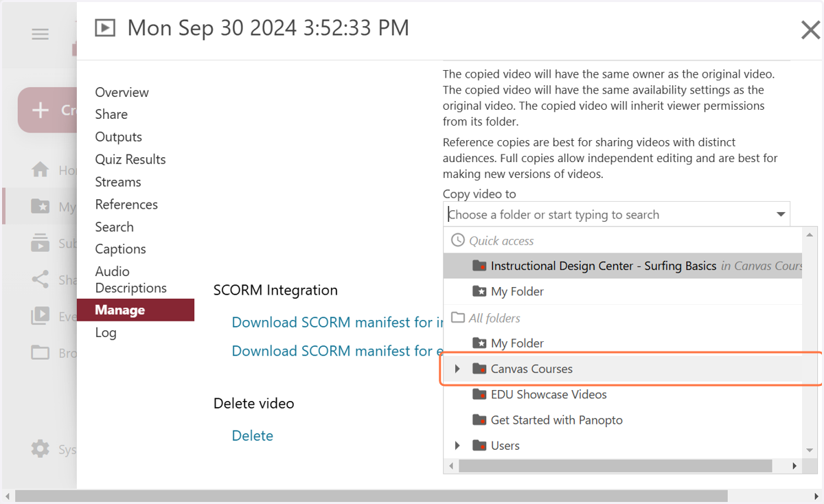Click the Subscriptions sidebar icon
The height and width of the screenshot is (504, 824).
point(41,243)
